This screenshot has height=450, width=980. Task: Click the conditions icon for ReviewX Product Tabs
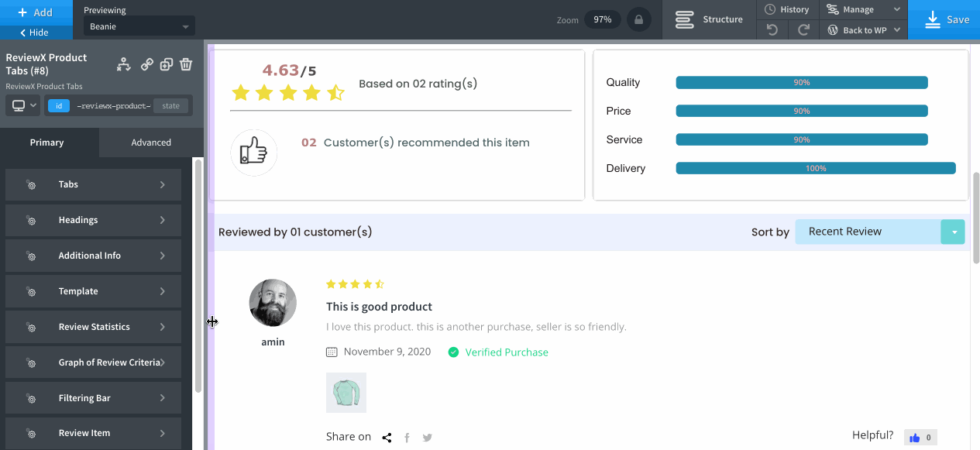124,65
